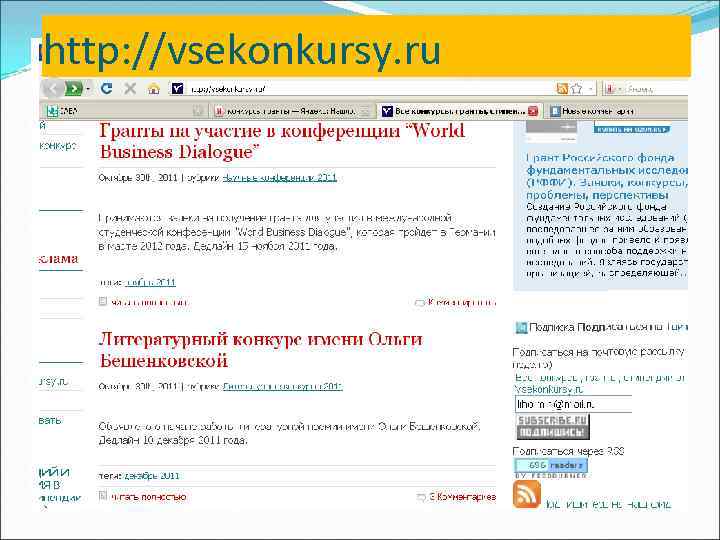Go to the browser Home page icon
The height and width of the screenshot is (540, 720).
(154, 88)
